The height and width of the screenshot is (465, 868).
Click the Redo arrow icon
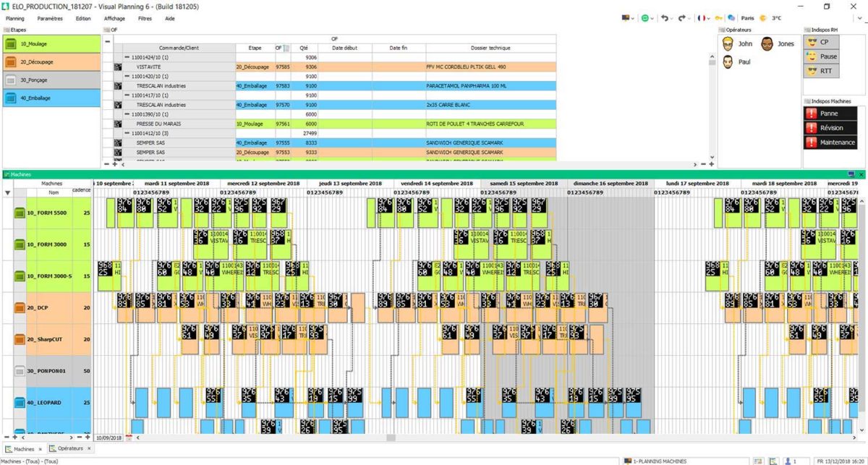(681, 17)
